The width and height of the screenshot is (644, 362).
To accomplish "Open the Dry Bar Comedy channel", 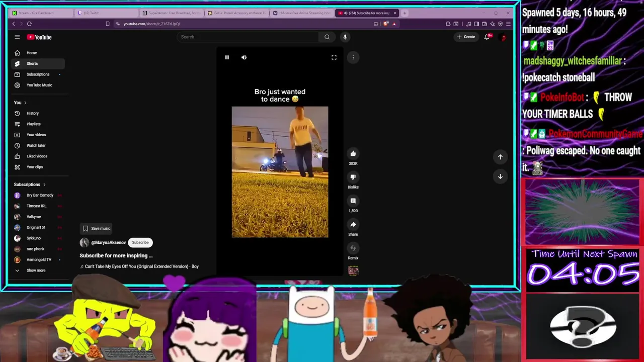I will coord(38,195).
